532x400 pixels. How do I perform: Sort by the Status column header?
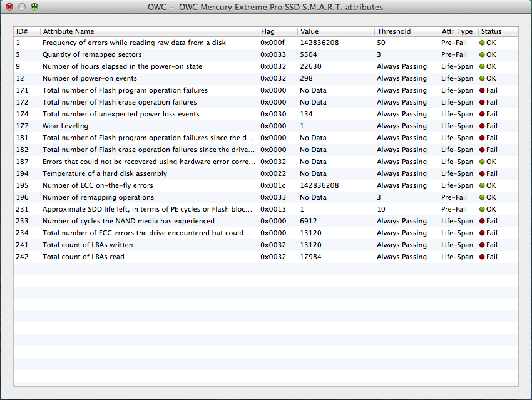click(498, 31)
